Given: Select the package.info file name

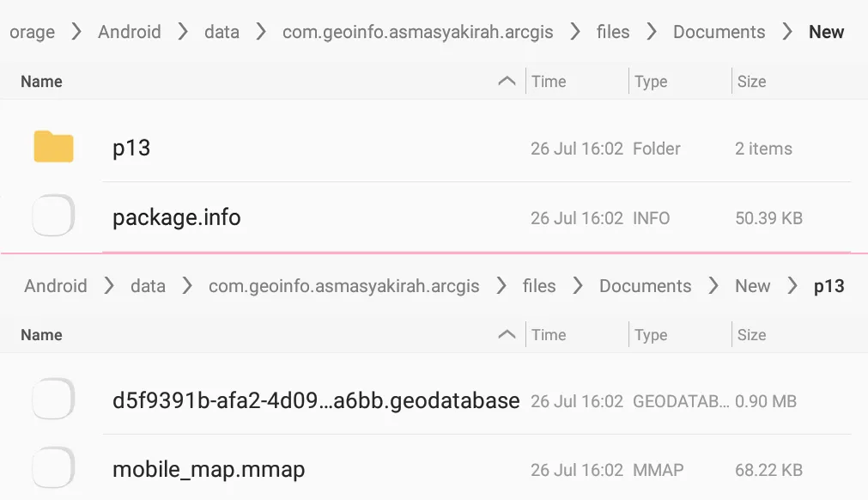Looking at the screenshot, I should point(176,217).
